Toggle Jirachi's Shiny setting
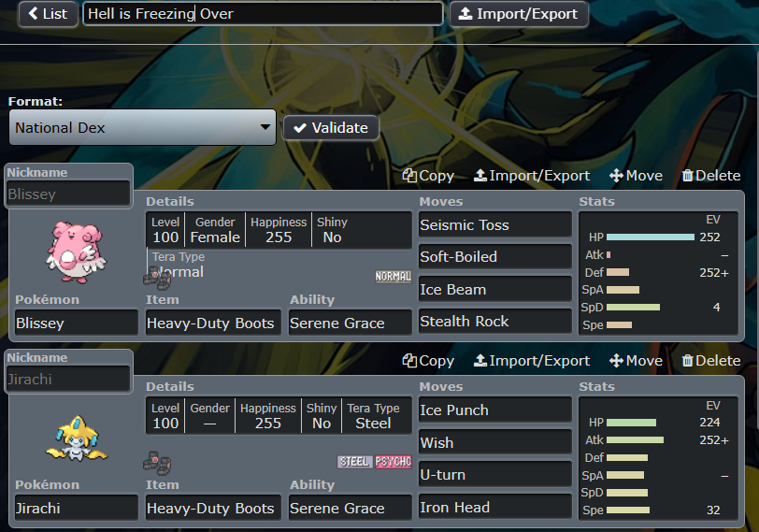 pos(322,416)
